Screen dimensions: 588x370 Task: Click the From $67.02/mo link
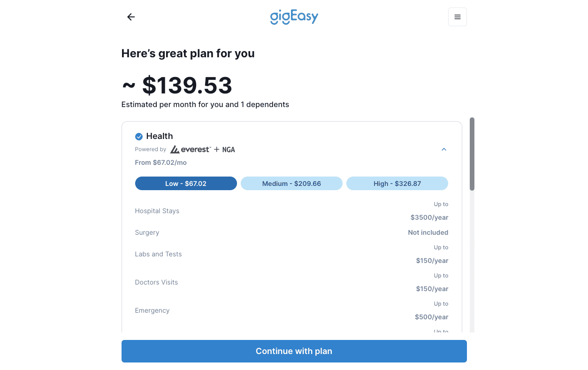[160, 162]
